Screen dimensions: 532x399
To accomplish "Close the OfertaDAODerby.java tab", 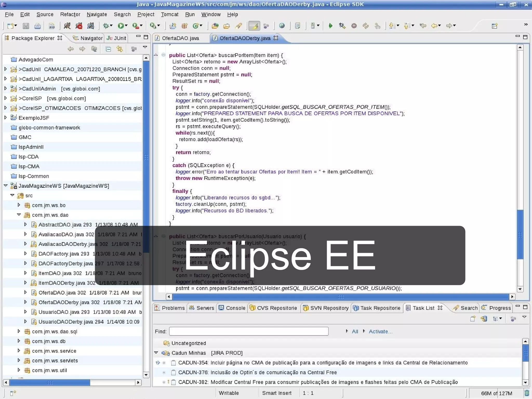I will tap(276, 38).
